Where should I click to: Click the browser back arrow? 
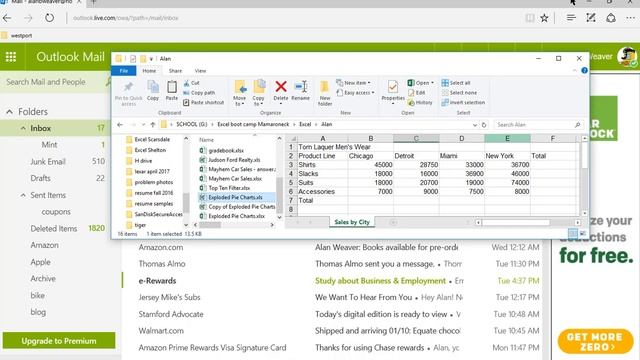pyautogui.click(x=7, y=18)
